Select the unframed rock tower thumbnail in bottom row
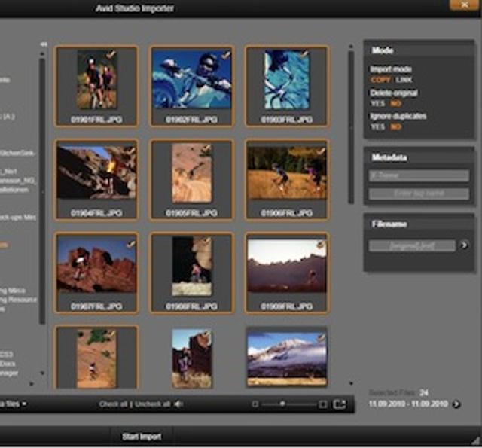Image resolution: width=482 pixels, height=448 pixels. [x=191, y=359]
